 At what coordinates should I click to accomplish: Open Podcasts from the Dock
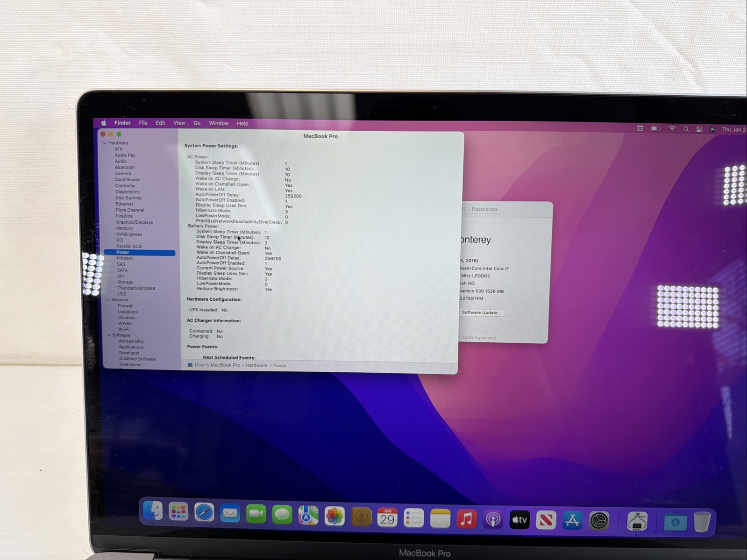493,519
